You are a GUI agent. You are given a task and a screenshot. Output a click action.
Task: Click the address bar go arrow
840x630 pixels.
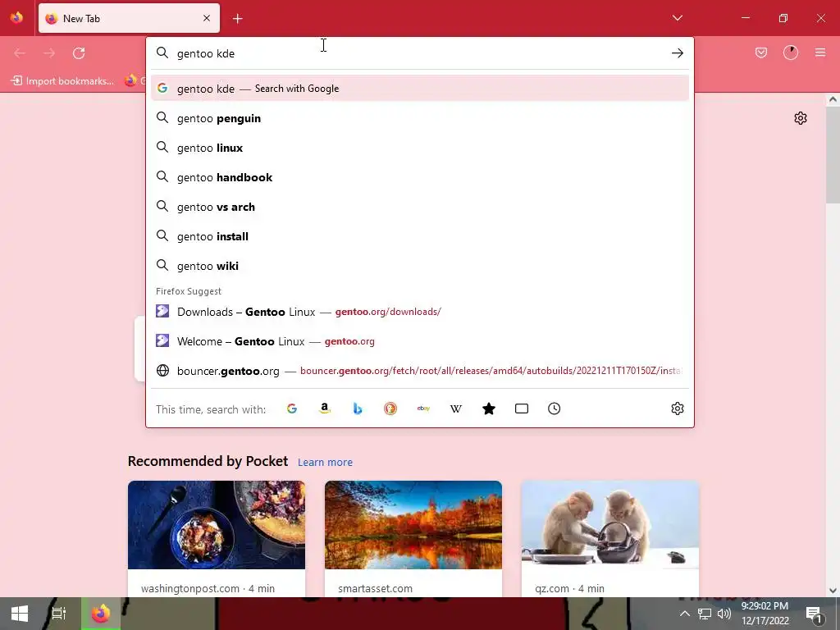point(677,53)
